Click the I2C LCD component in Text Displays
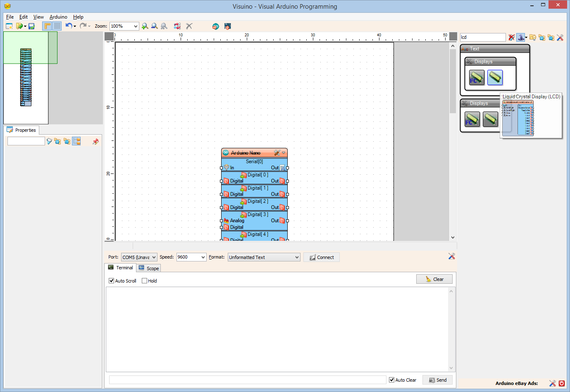 (477, 77)
